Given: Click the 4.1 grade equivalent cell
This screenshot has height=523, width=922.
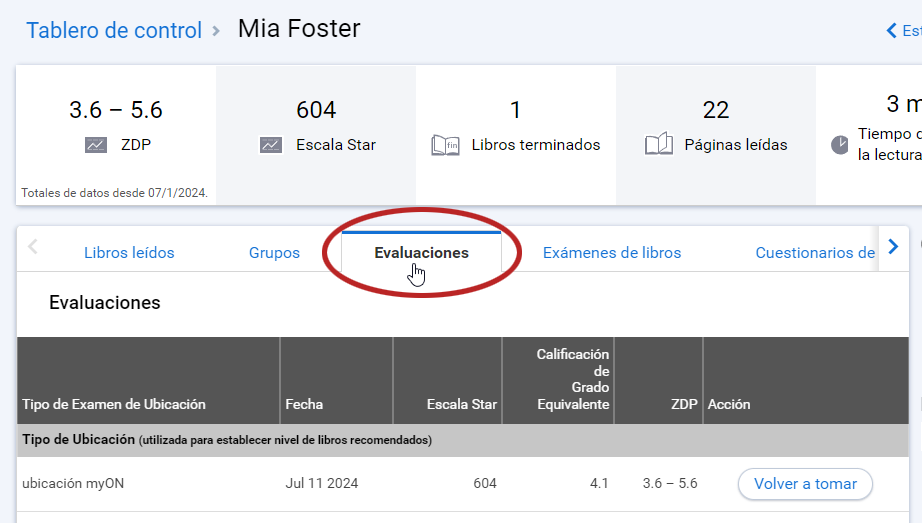Looking at the screenshot, I should point(599,484).
